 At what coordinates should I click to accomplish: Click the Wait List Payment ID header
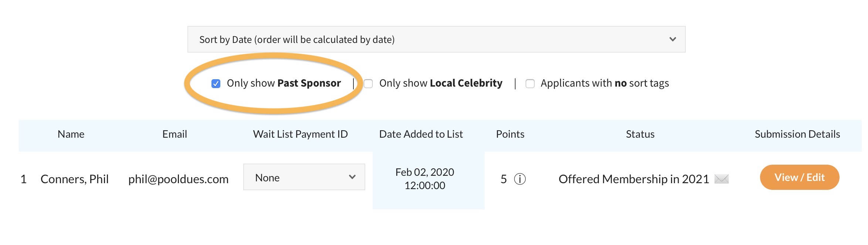[x=300, y=134]
